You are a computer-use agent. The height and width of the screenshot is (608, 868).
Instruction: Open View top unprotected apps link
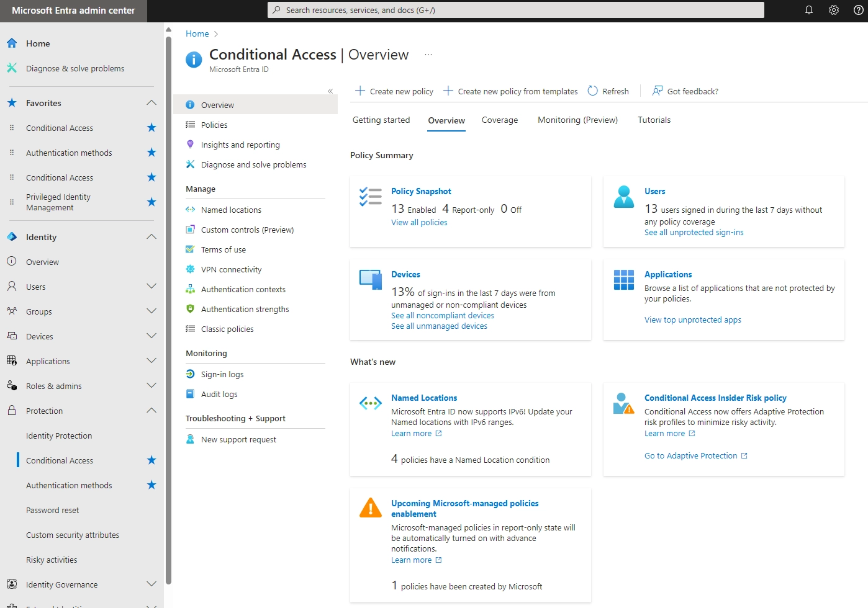[693, 320]
